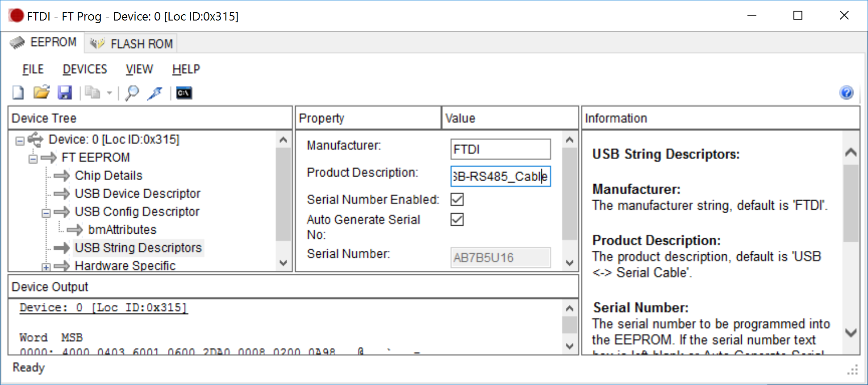Select USB Device Descriptor tree item
This screenshot has width=868, height=385.
coord(138,194)
